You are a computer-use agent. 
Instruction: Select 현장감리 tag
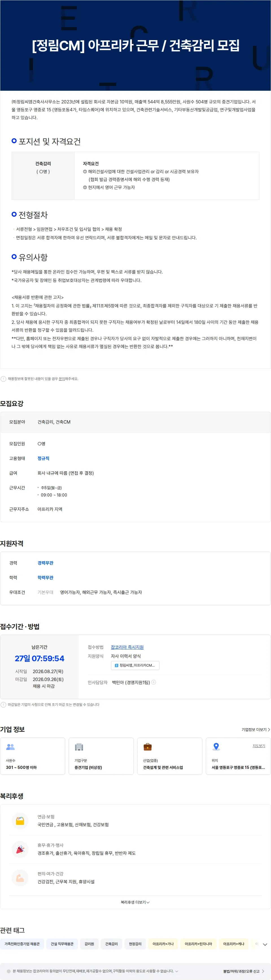coord(135,944)
